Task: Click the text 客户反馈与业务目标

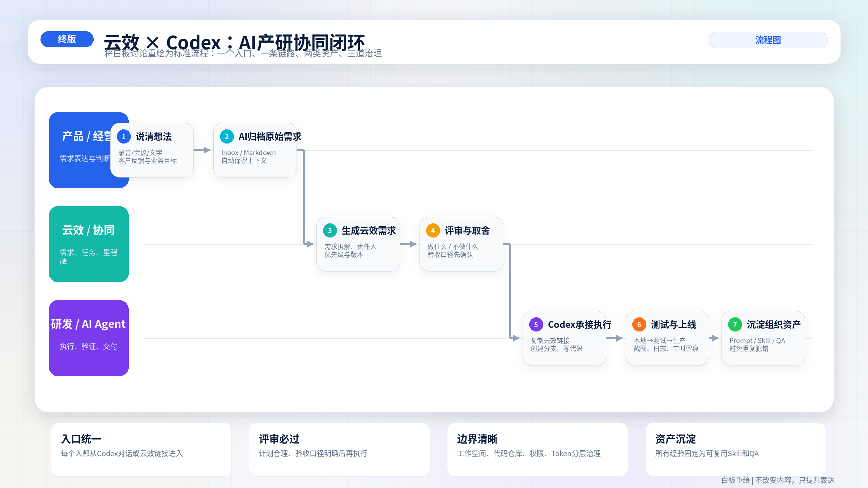Action: [x=148, y=160]
